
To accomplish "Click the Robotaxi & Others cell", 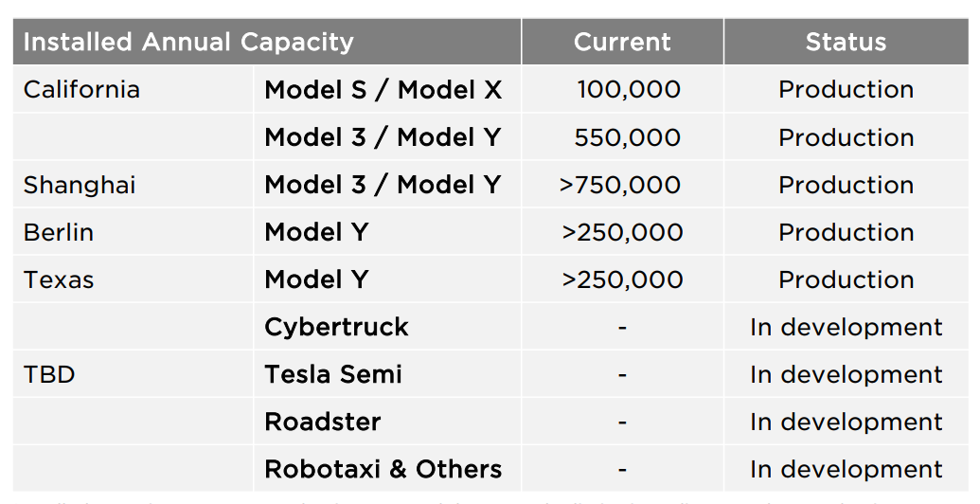I will click(383, 469).
